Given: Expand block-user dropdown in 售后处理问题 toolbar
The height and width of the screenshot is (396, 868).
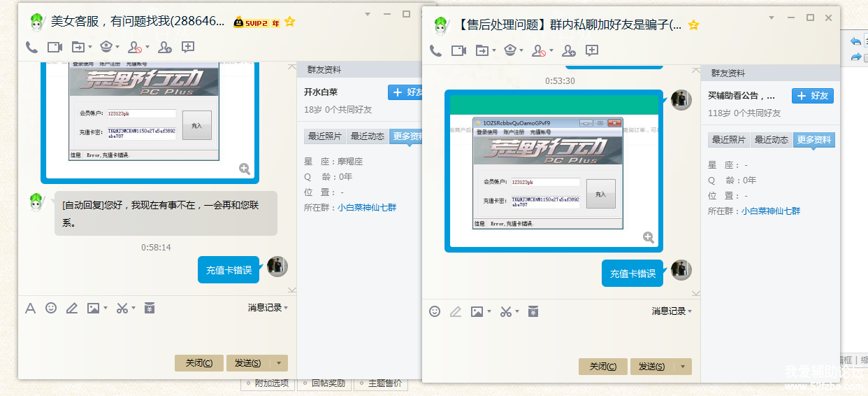Looking at the screenshot, I should point(552,50).
